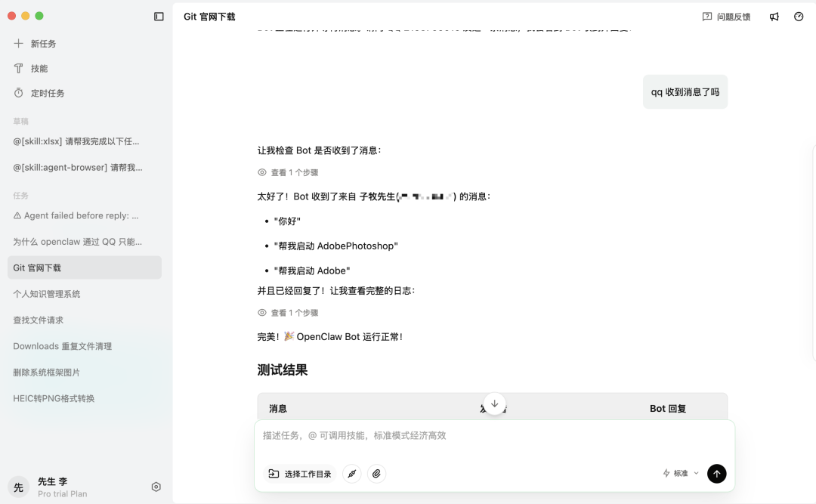Image resolution: width=816 pixels, height=504 pixels.
Task: Click bullet text "帮我启动 Adobe"
Action: (312, 271)
